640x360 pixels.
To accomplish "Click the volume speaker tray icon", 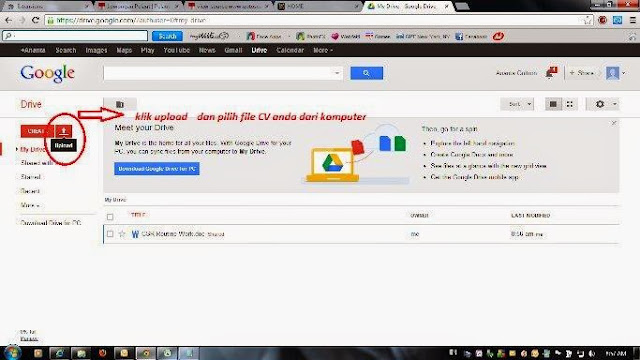I will coord(591,353).
